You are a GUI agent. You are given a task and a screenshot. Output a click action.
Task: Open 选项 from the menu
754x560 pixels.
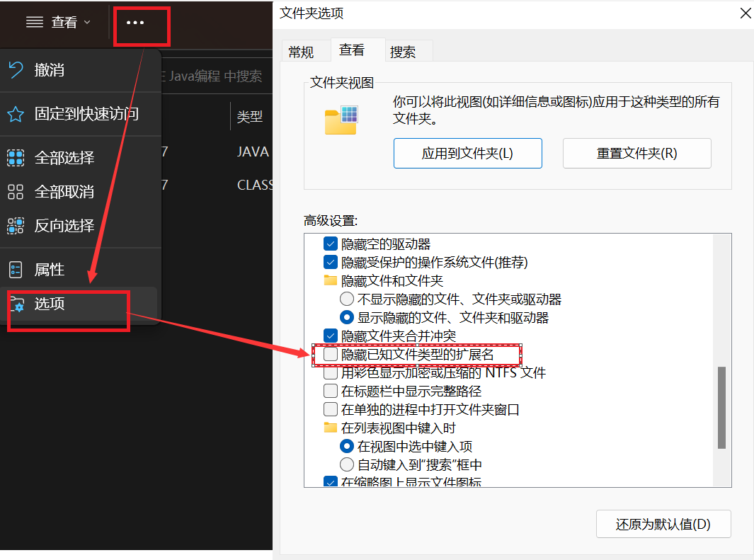coord(80,304)
